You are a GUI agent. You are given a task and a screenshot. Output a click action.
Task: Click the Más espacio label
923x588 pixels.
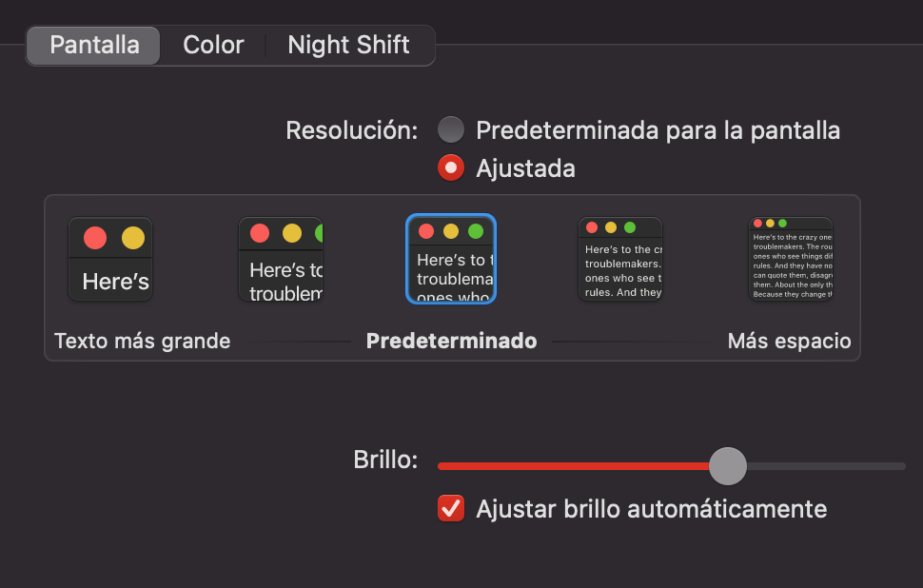click(x=789, y=341)
